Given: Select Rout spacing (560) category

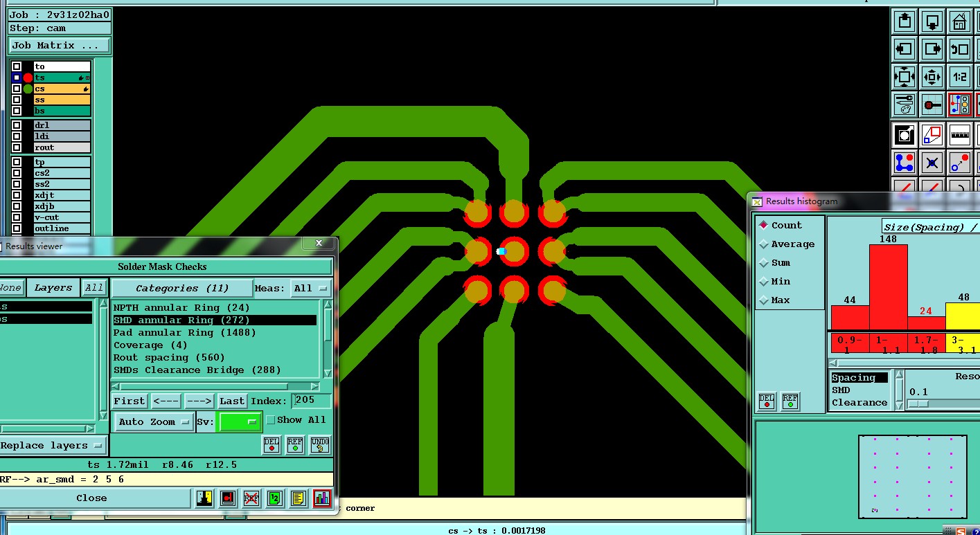Looking at the screenshot, I should pos(215,357).
